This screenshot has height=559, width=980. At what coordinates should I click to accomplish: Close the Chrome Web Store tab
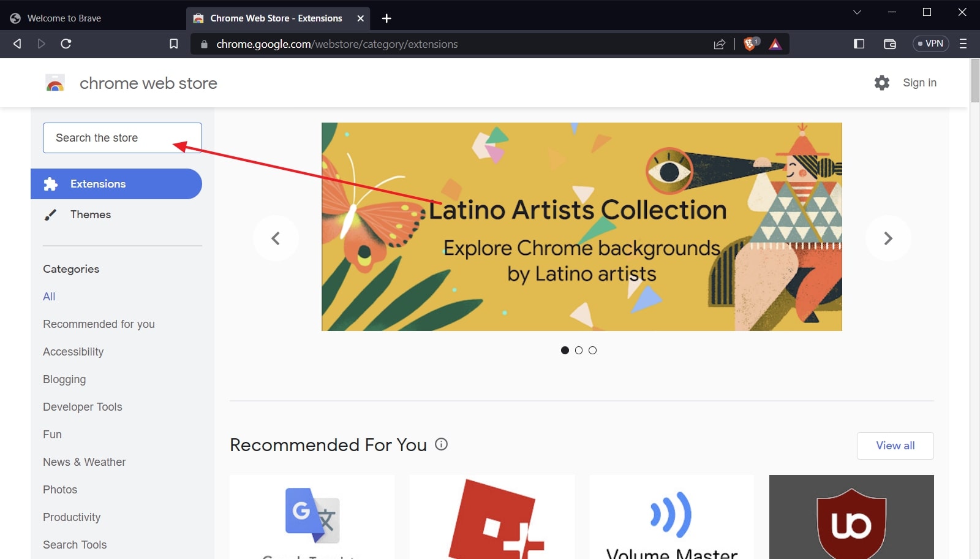click(361, 18)
